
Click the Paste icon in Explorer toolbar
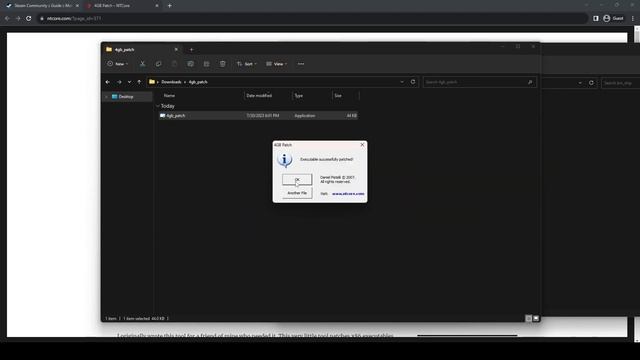[x=174, y=64]
